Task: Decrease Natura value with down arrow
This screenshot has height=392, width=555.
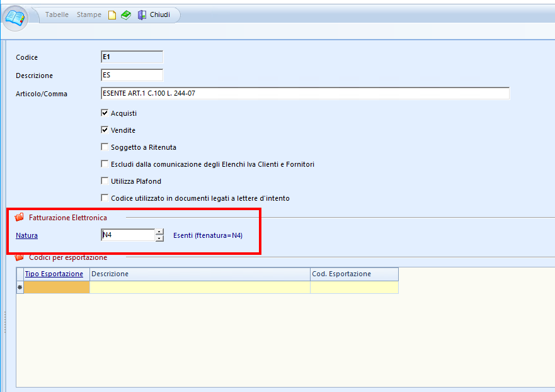Action: pyautogui.click(x=159, y=238)
